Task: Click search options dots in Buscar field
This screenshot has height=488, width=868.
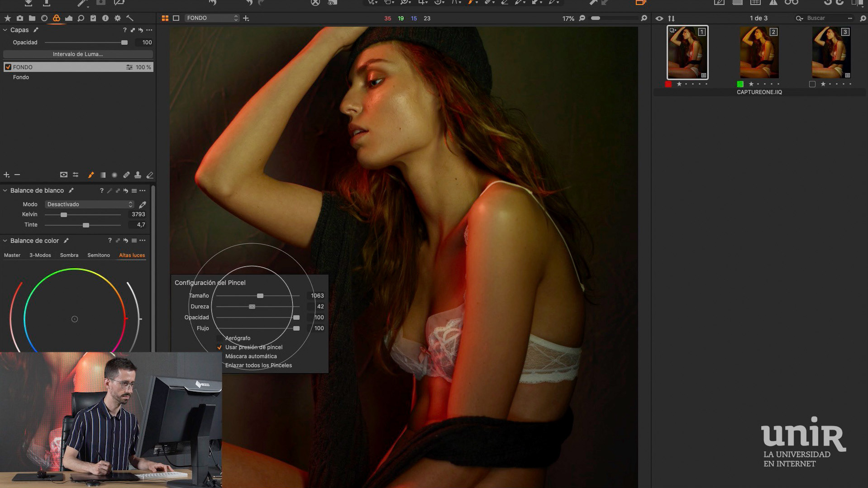Action: click(850, 19)
